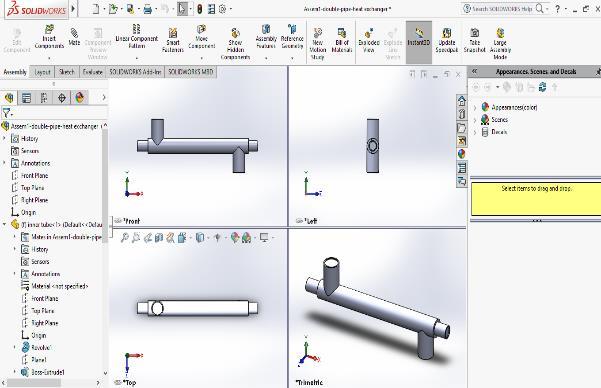Open the Linear Component Pattern dropdown arrow
Image resolution: width=601 pixels, height=388 pixels.
(x=137, y=58)
